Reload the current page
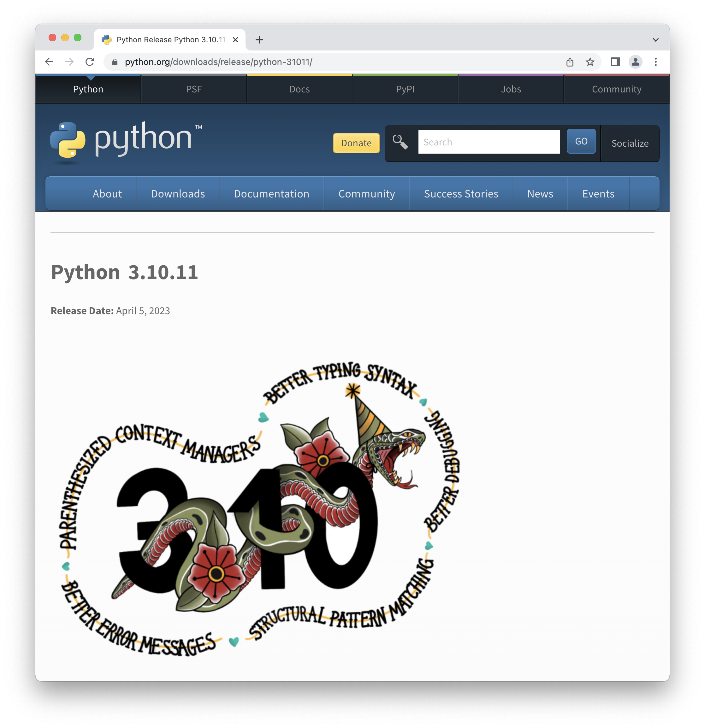This screenshot has width=705, height=728. pyautogui.click(x=90, y=62)
